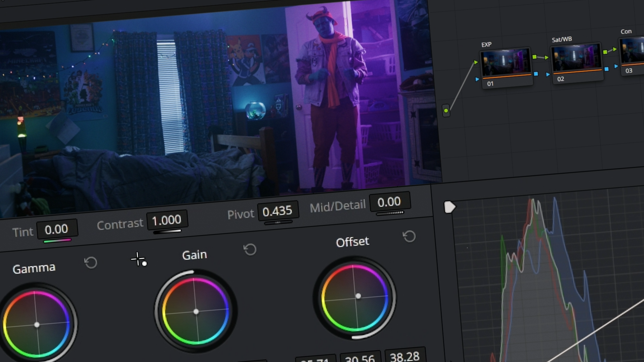
Task: Click node 01 green RGB output square
Action: pyautogui.click(x=534, y=57)
